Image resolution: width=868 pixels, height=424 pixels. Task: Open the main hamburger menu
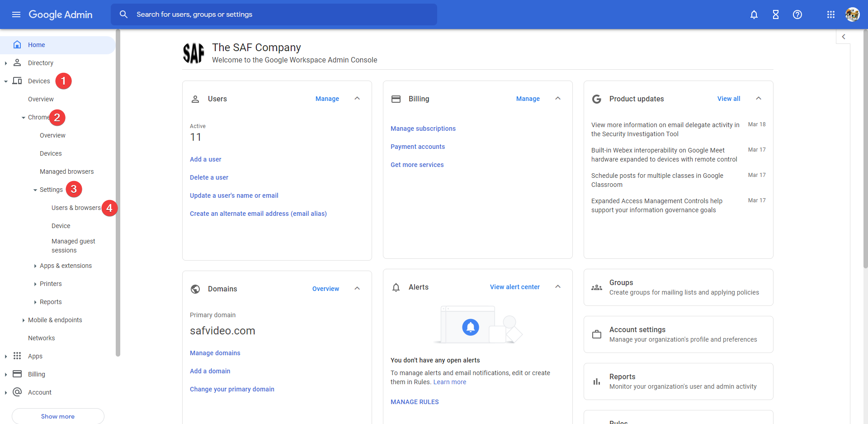click(x=16, y=14)
